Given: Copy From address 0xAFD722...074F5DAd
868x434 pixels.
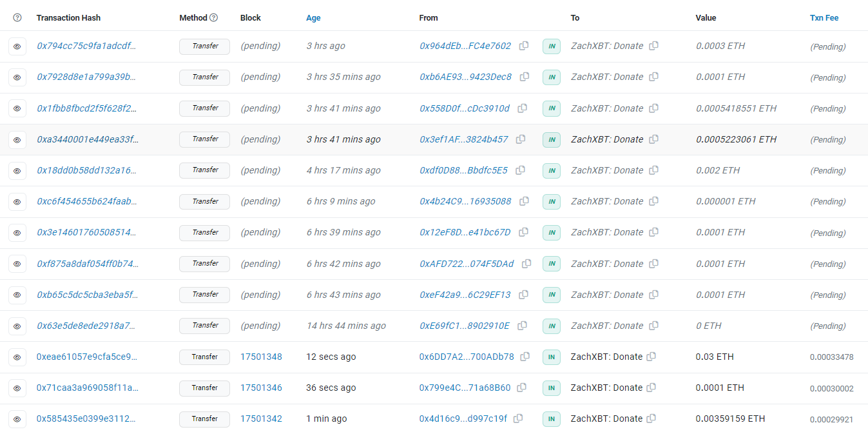Looking at the screenshot, I should point(526,264).
